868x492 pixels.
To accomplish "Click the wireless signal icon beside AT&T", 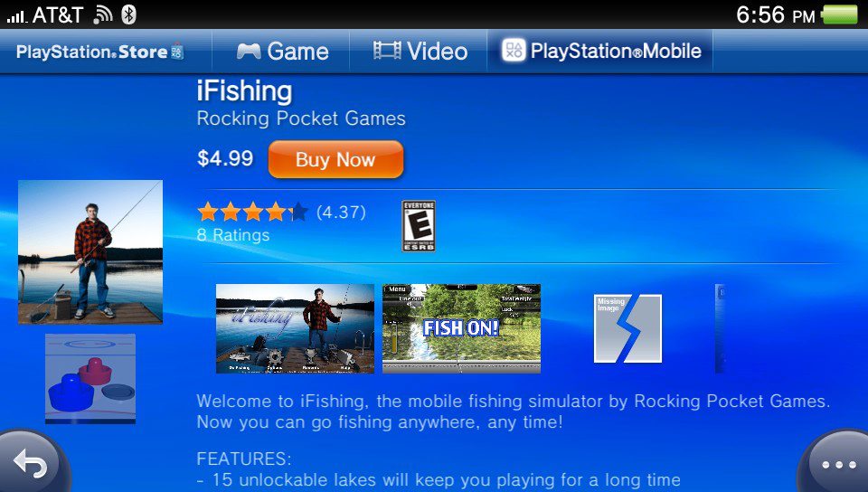I will tap(103, 15).
